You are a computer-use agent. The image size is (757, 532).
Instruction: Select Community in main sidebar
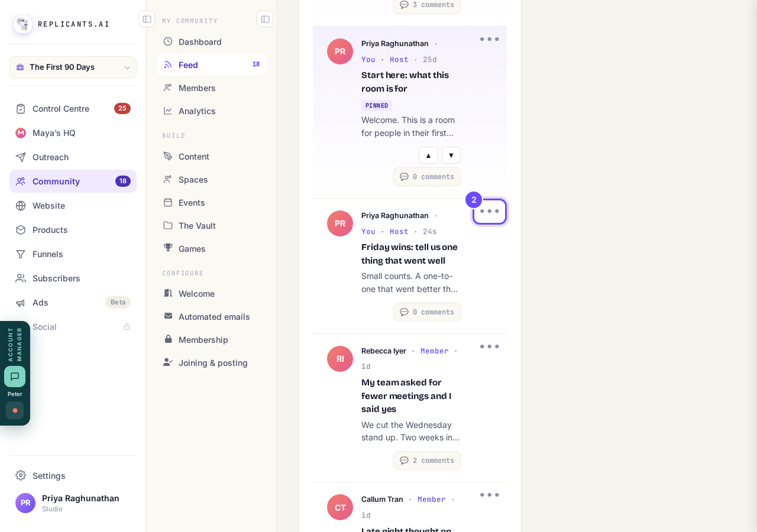click(73, 181)
